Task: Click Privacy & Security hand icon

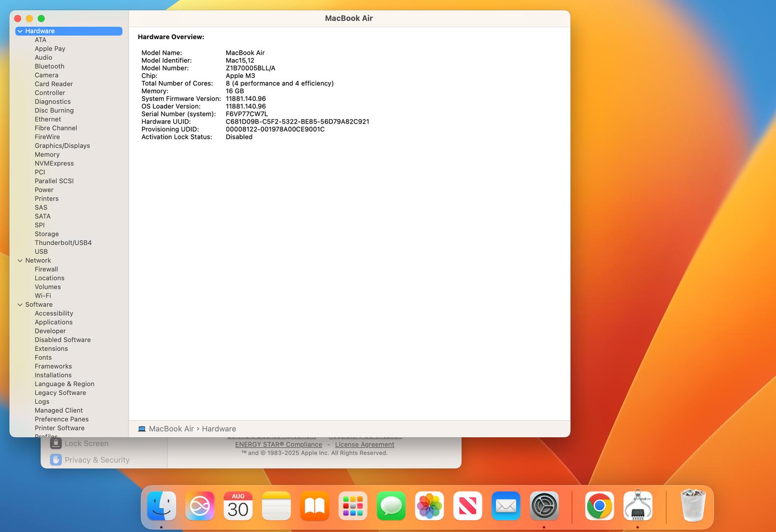Action: click(x=56, y=460)
